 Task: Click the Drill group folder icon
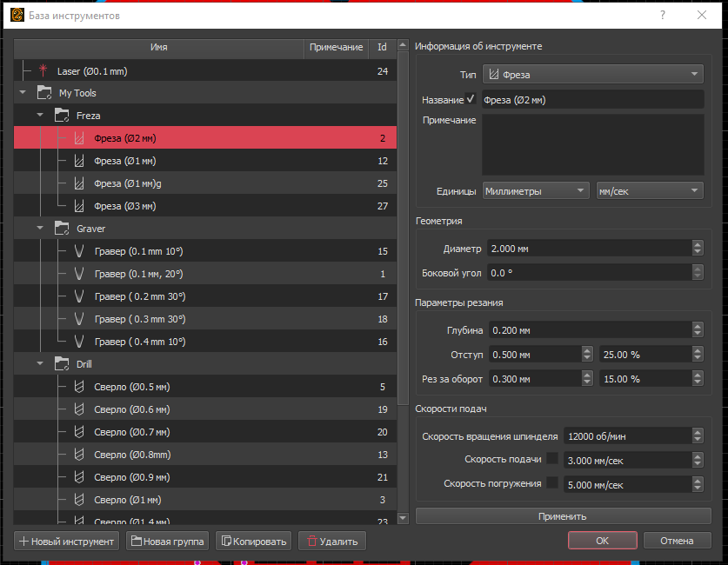coord(62,363)
